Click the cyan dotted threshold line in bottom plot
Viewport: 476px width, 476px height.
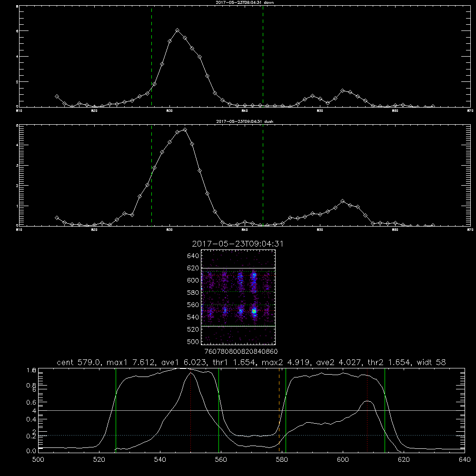(251, 436)
